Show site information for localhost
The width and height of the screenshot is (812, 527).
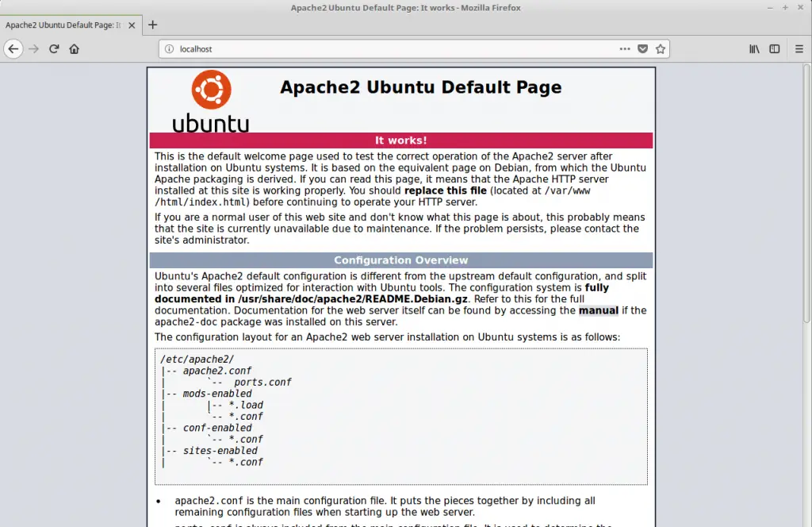coord(169,48)
